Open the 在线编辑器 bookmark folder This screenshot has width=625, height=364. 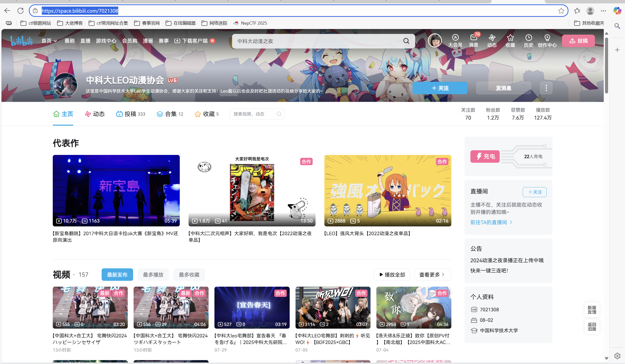(x=180, y=23)
